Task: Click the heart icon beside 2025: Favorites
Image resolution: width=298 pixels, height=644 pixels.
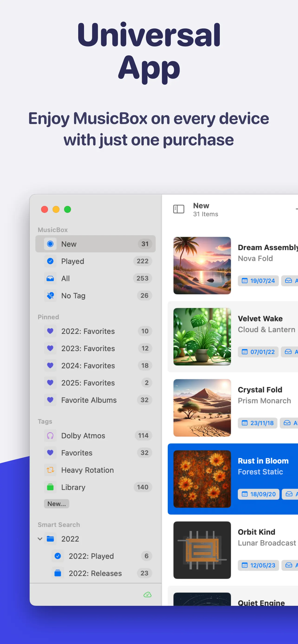Action: tap(50, 383)
